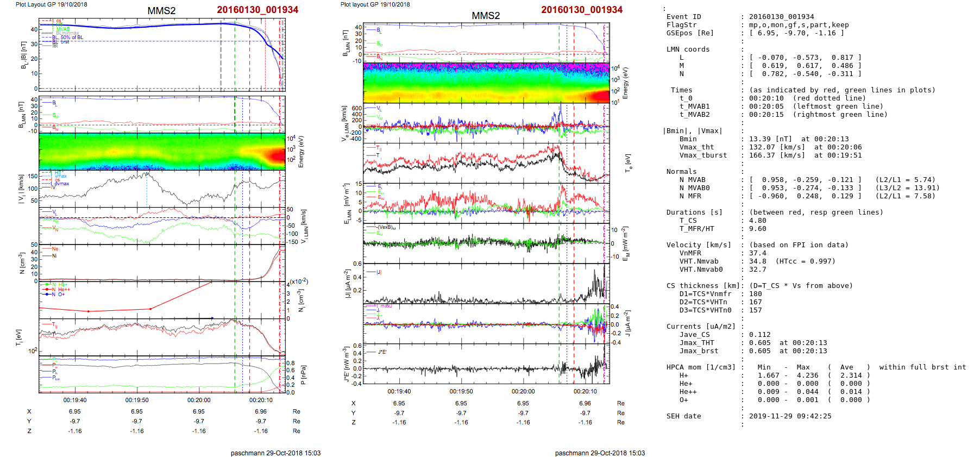The width and height of the screenshot is (980, 457).
Task: Select the SEH date 2019-11-29 09:42:25
Action: [790, 416]
